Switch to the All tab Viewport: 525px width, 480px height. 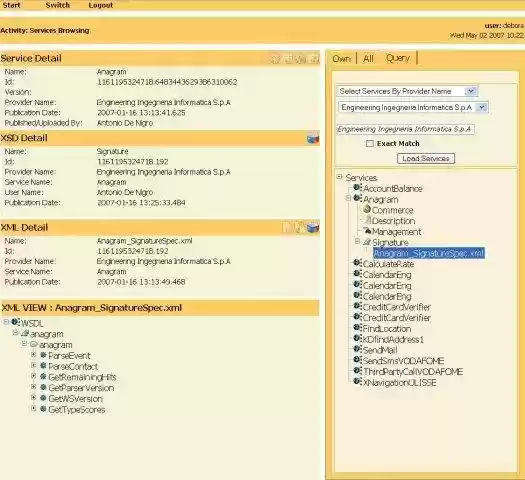coord(368,59)
